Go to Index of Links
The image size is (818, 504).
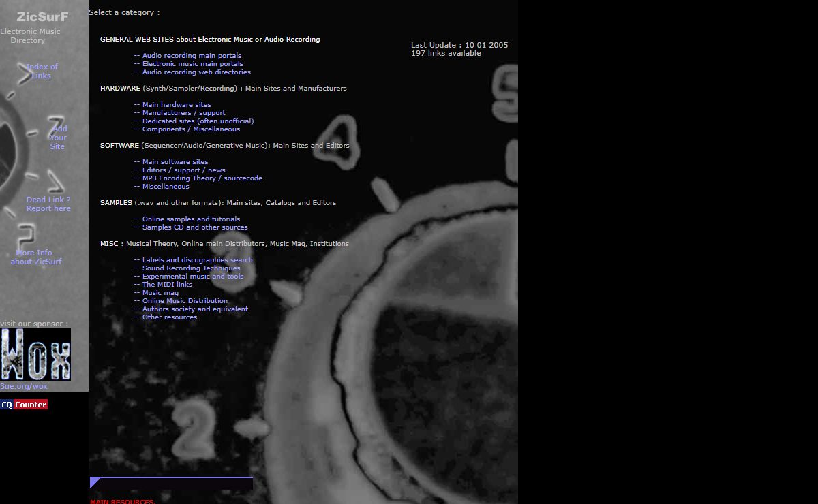pos(42,72)
